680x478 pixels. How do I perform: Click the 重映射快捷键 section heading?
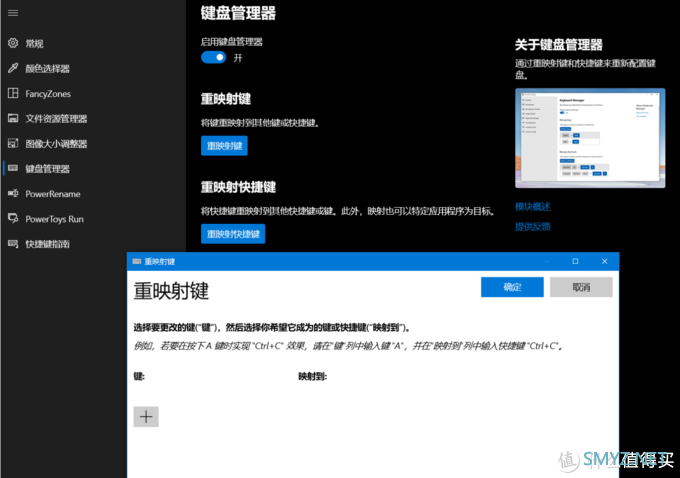point(238,187)
